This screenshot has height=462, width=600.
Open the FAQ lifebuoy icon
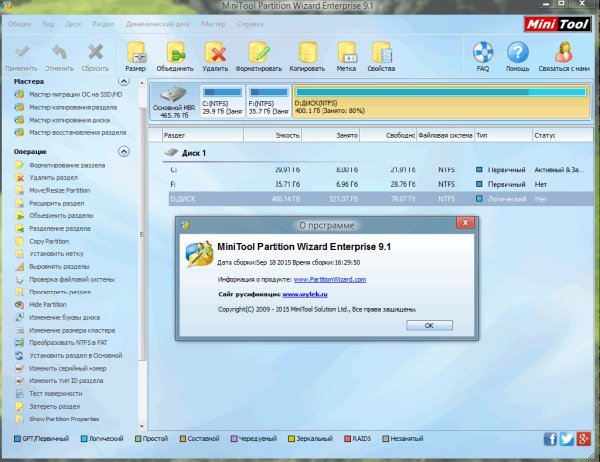coord(483,52)
